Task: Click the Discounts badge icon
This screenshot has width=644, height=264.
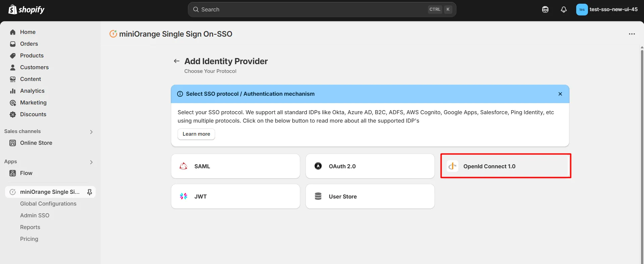Action: click(x=13, y=115)
